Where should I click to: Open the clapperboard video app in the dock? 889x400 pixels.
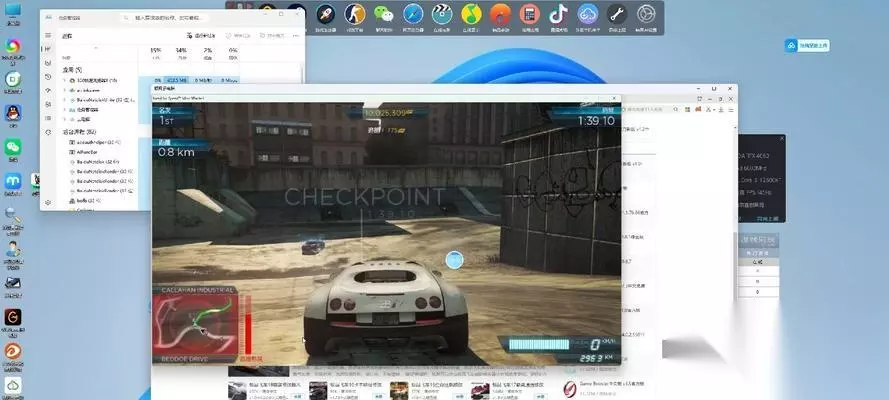[x=442, y=14]
